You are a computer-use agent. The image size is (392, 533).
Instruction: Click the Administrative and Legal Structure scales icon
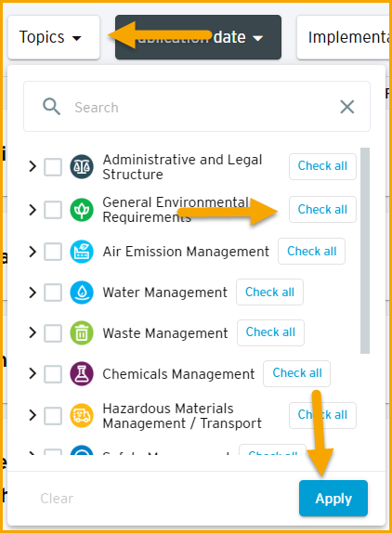click(x=82, y=166)
